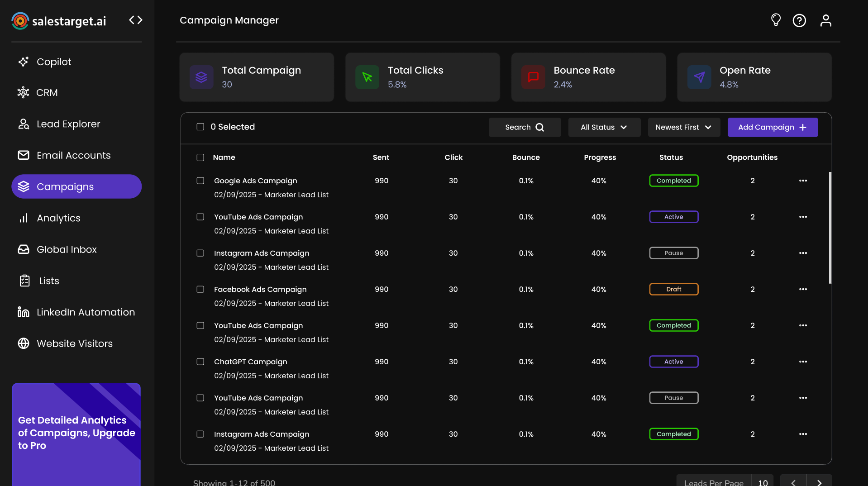Check the Facebook Ads Campaign checkbox

200,289
